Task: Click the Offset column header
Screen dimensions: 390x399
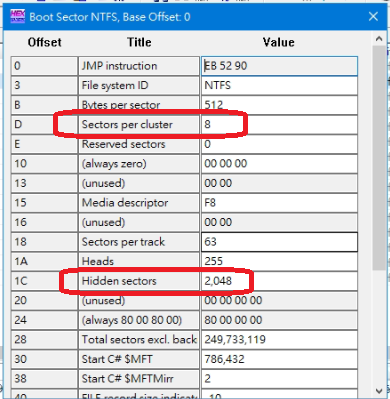Action: (45, 42)
